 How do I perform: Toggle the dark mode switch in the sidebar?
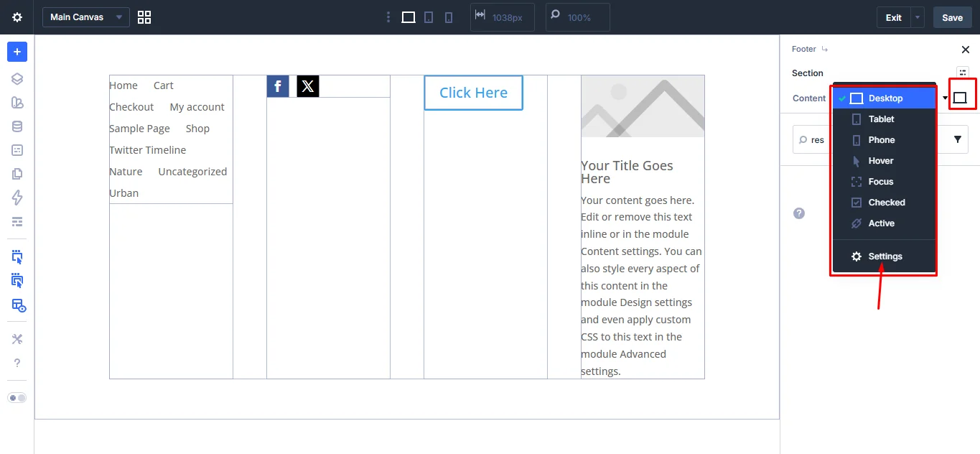tap(17, 397)
